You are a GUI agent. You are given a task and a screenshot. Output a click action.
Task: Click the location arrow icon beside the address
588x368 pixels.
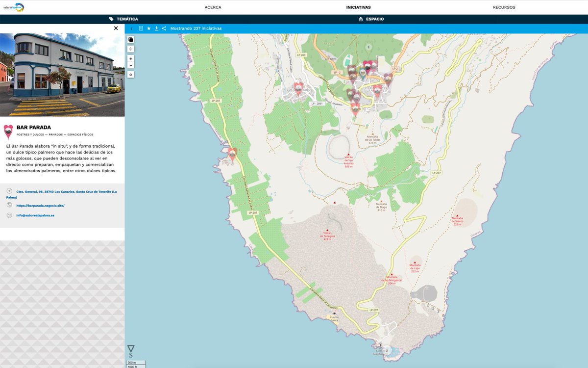[x=9, y=191]
